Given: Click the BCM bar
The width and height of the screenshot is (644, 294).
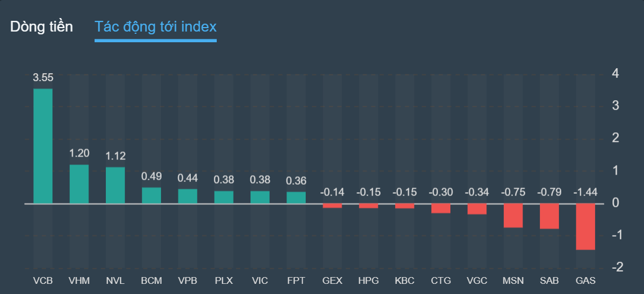Looking at the screenshot, I should coord(151,195).
